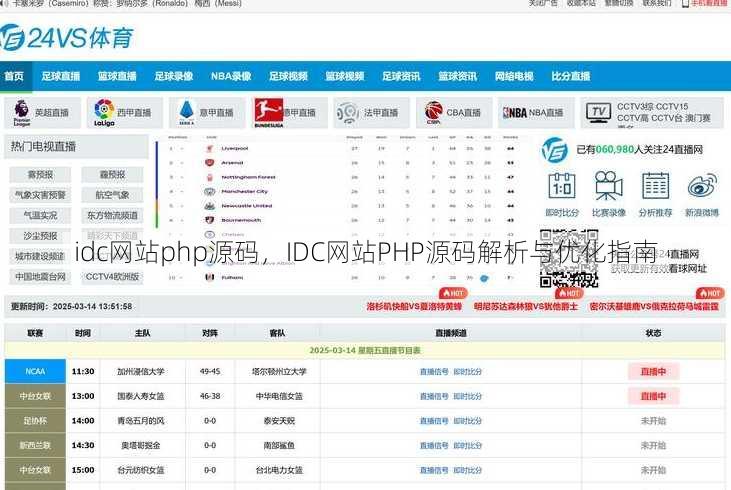
Task: Select the 气象灾害预警 channel button
Action: click(40, 195)
